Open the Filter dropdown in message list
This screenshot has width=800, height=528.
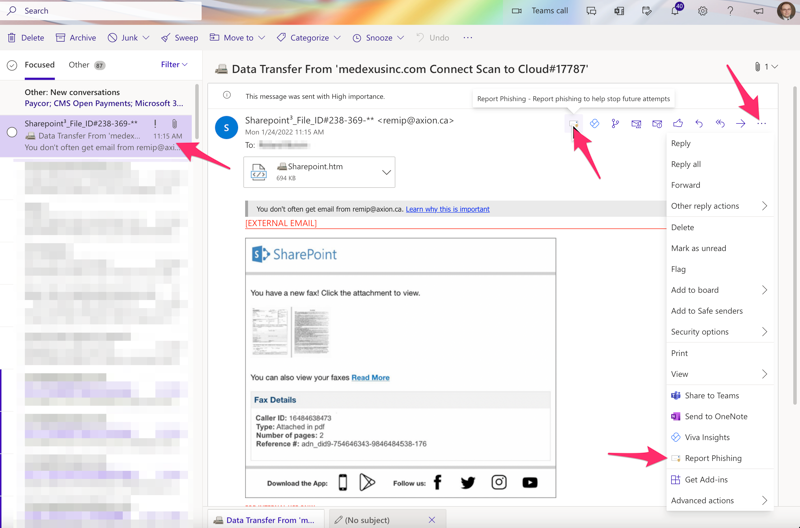(174, 65)
